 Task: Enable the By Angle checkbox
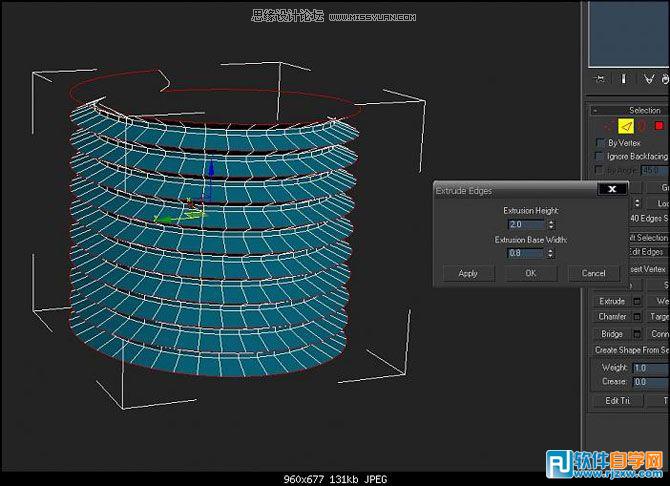coord(600,170)
